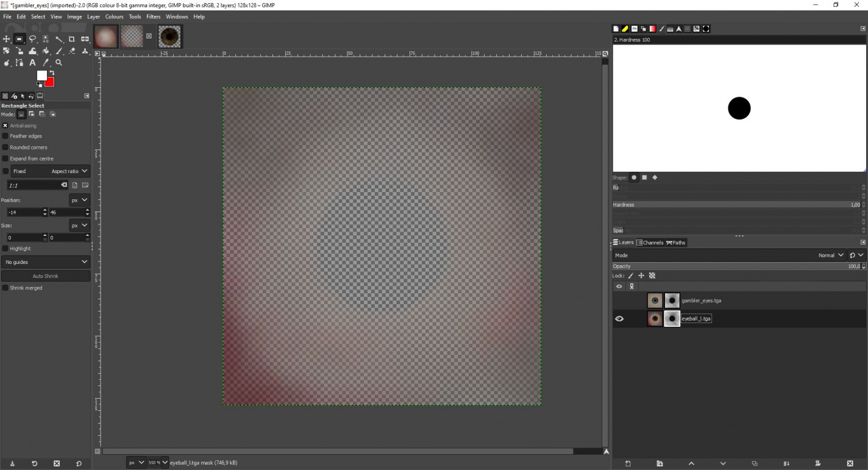Select the Free Select lasso tool
This screenshot has height=470, width=868.
click(x=33, y=39)
